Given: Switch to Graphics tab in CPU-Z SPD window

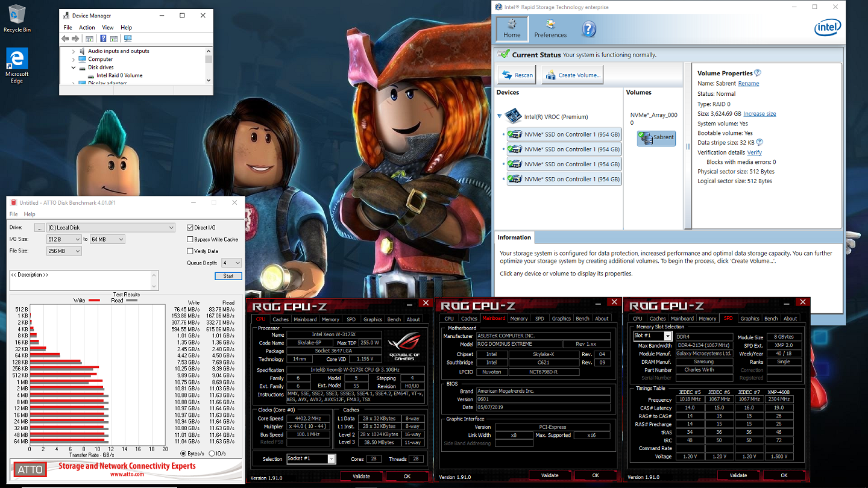Looking at the screenshot, I should (x=750, y=318).
